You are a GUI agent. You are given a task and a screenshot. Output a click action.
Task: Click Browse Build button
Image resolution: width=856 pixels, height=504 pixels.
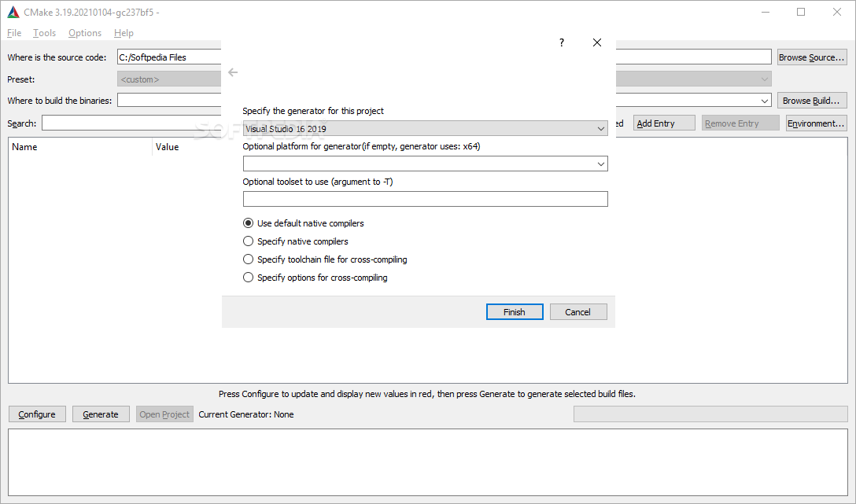click(x=812, y=101)
